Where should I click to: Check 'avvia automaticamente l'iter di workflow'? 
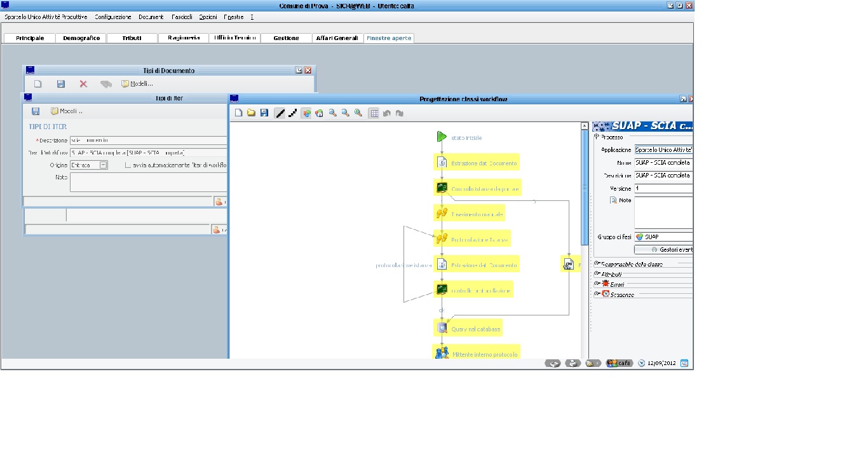128,165
